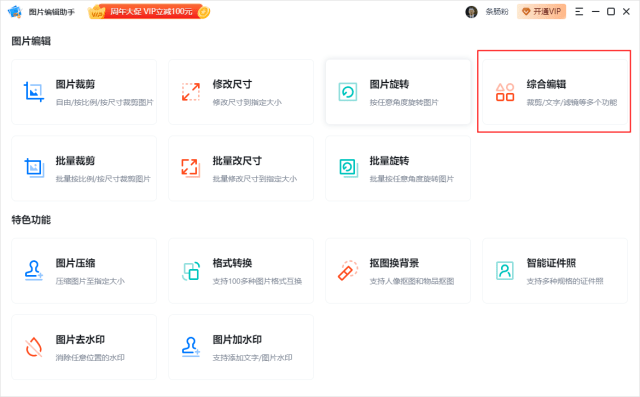Open 智能证件照 card title
Image resolution: width=640 pixels, height=397 pixels.
tap(551, 263)
